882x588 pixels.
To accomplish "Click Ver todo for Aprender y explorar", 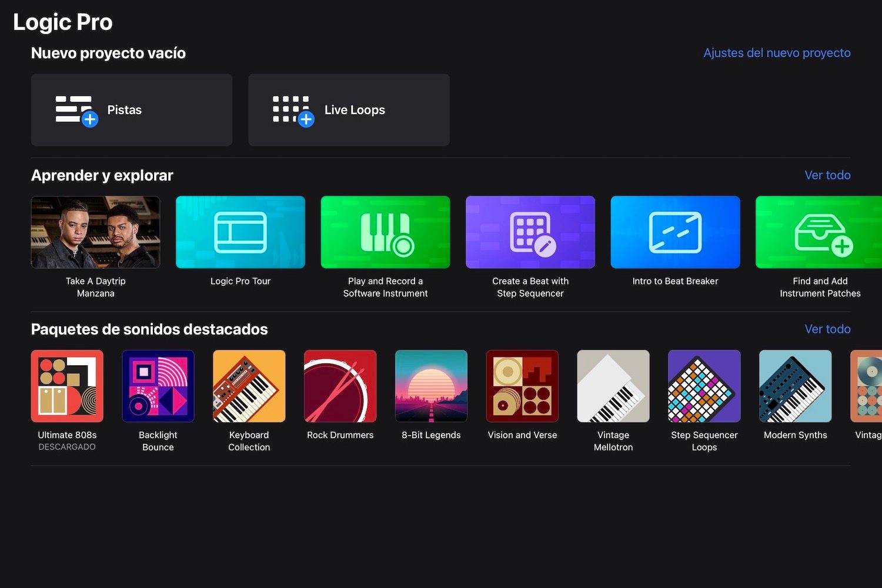I will [x=827, y=175].
